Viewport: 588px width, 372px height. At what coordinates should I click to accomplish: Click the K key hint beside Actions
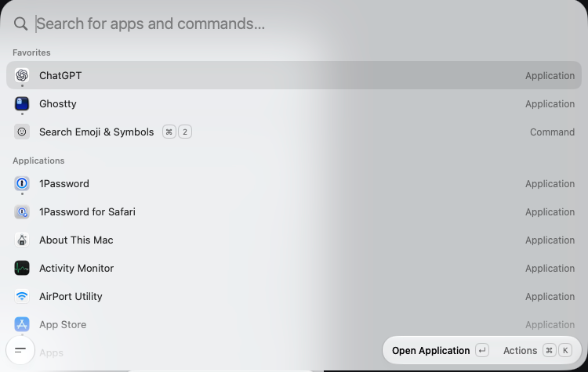click(565, 351)
